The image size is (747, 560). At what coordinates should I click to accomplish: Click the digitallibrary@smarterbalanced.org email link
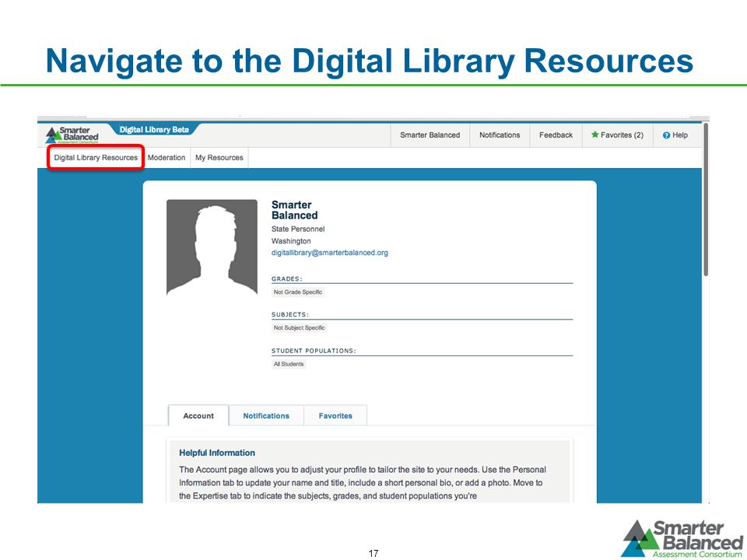(330, 253)
